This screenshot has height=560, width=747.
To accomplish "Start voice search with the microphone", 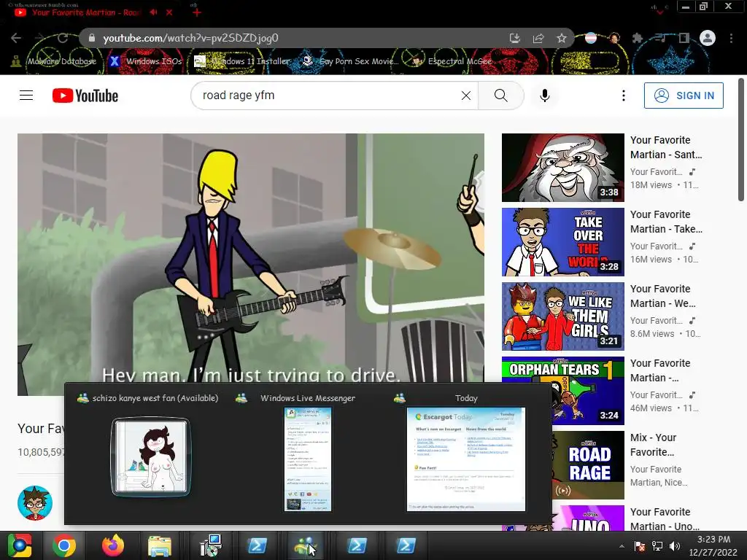I will [x=544, y=96].
